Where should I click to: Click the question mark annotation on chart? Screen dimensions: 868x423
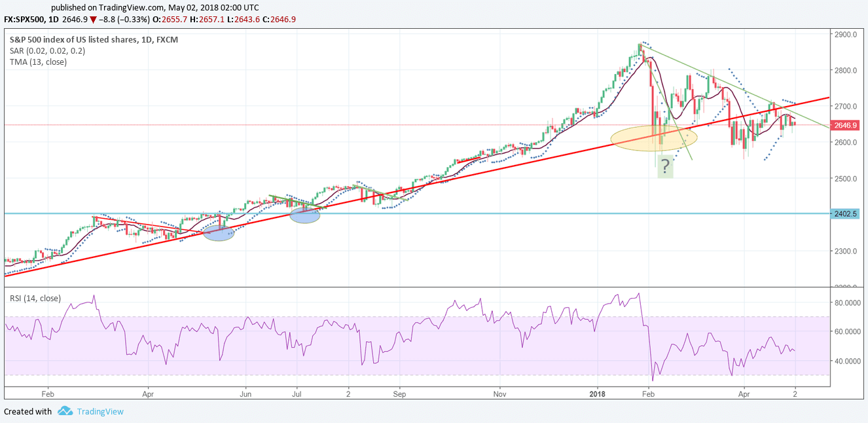coord(665,166)
